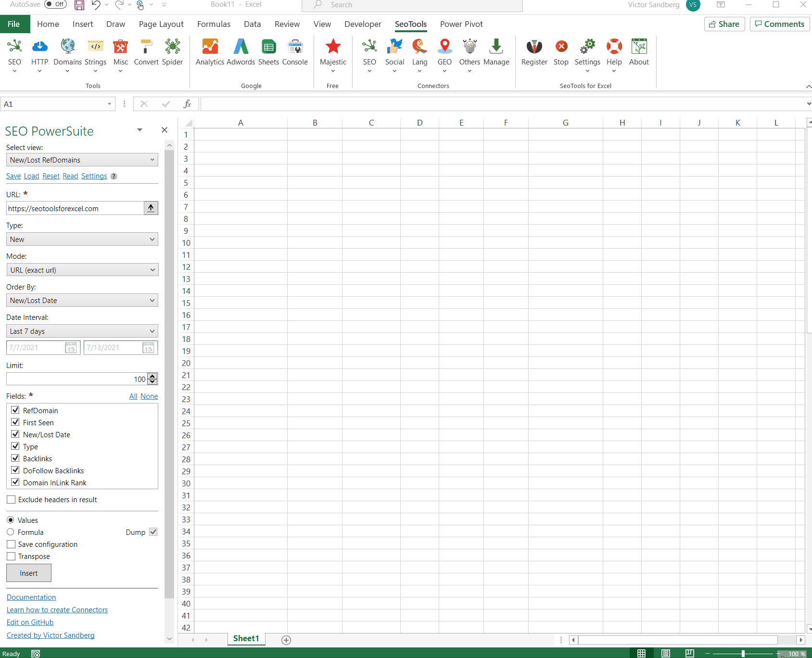
Task: Switch to the Home tab
Action: (48, 24)
